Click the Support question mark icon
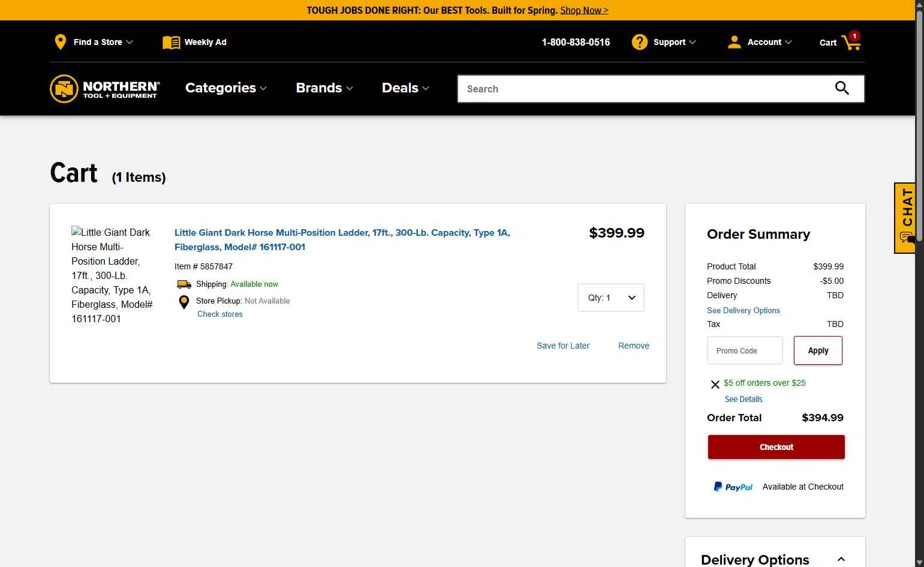Viewport: 924px width, 567px height. [x=639, y=42]
